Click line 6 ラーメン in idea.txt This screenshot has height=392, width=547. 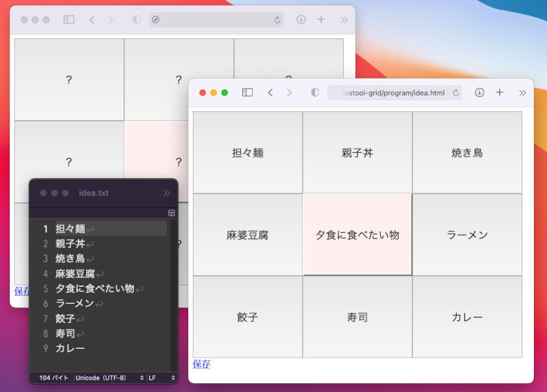pos(75,303)
